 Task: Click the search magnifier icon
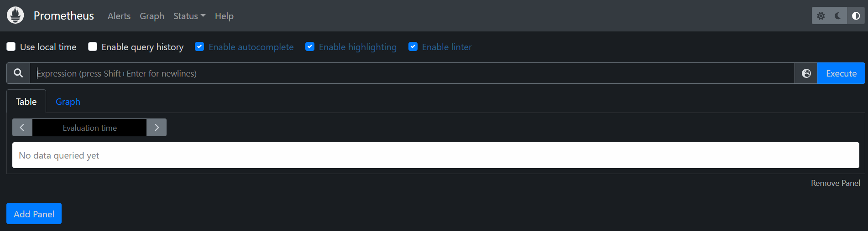tap(18, 73)
